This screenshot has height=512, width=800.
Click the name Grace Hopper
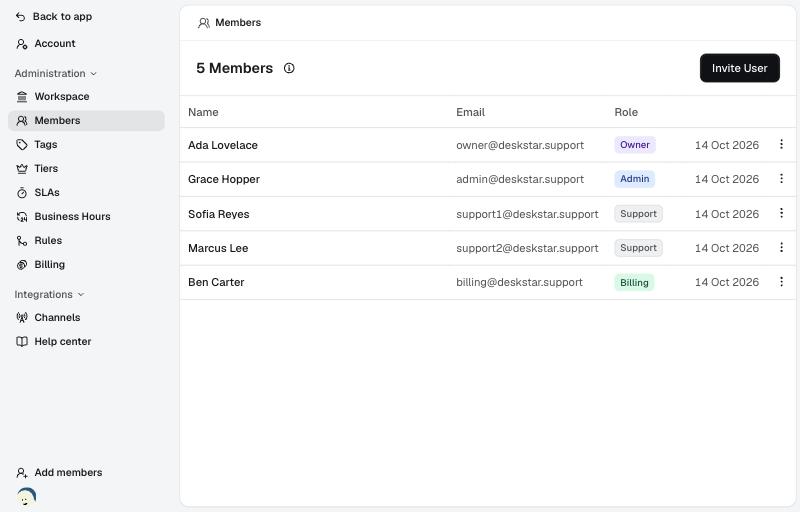click(223, 180)
